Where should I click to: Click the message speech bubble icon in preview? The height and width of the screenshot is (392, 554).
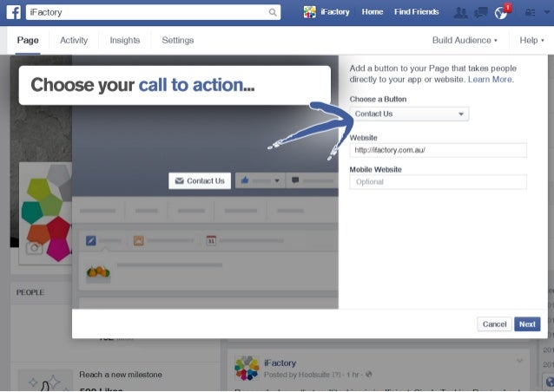295,180
